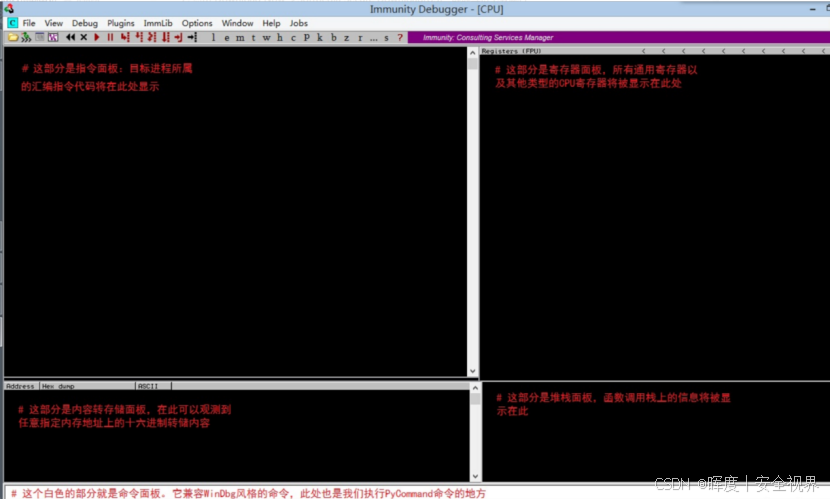
Task: Show source via 's' button
Action: [x=386, y=38]
